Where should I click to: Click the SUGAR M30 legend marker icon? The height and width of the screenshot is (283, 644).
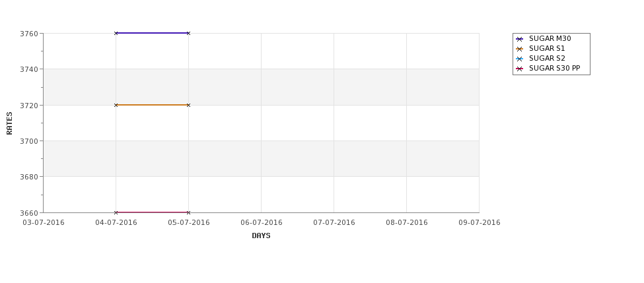[519, 39]
